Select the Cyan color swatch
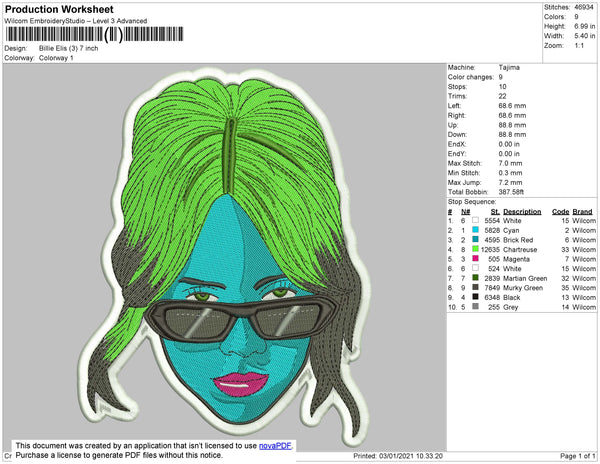 pyautogui.click(x=475, y=230)
